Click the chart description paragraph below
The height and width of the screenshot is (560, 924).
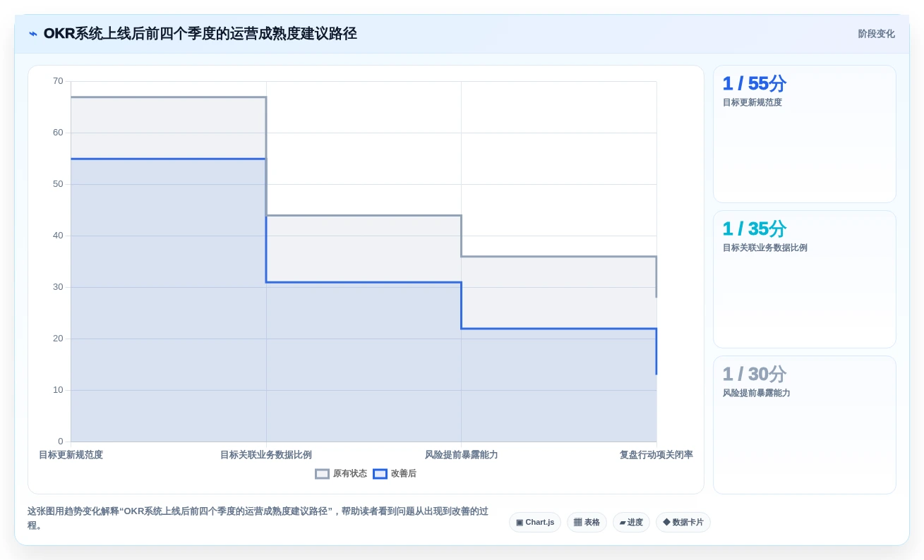[x=258, y=518]
